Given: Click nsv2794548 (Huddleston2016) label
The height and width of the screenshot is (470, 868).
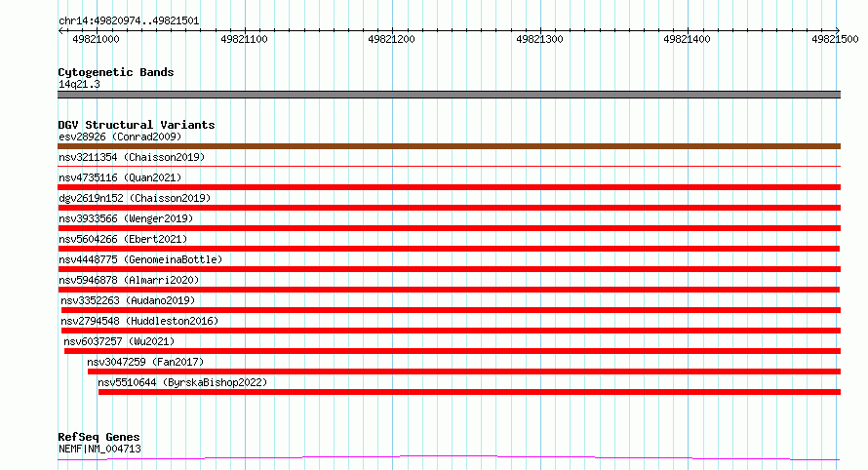Looking at the screenshot, I should coord(139,321).
